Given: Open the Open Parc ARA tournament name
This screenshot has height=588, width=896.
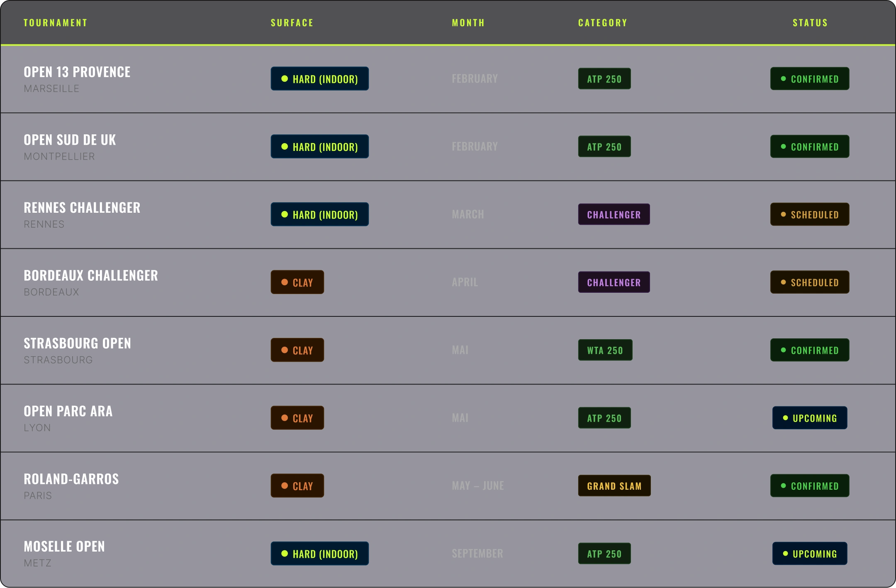Looking at the screenshot, I should click(x=68, y=411).
